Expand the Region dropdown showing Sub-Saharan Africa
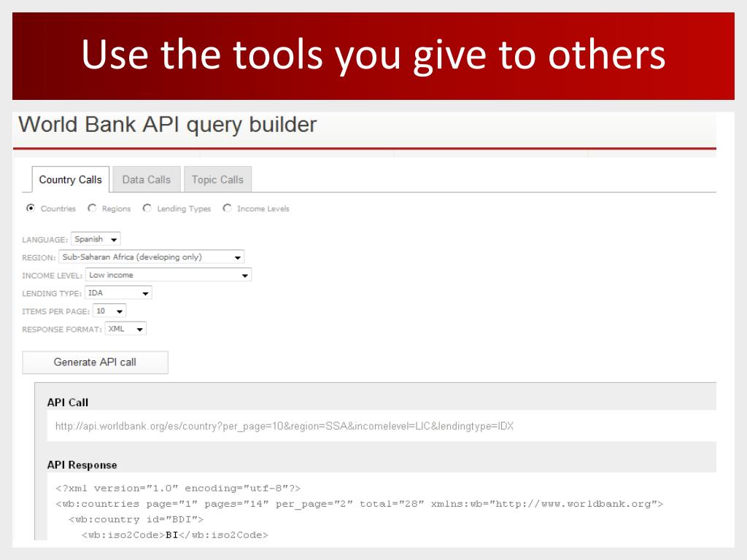 [x=152, y=257]
